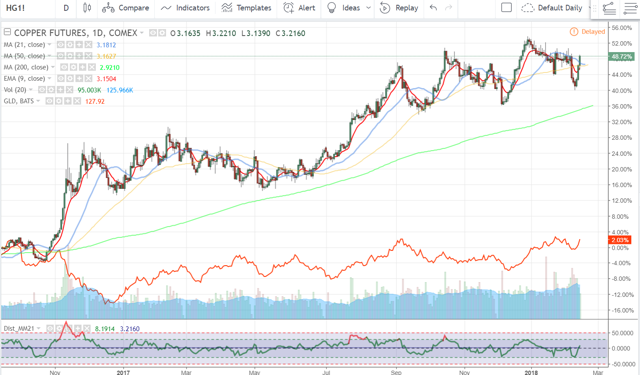
Task: Click plus icon on MA (200, close)
Action: pyautogui.click(x=82, y=67)
